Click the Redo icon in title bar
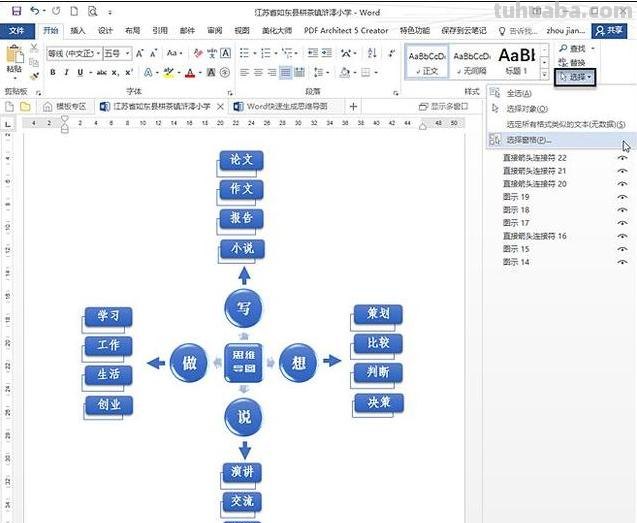Screen dimensions: 637x523 pyautogui.click(x=56, y=11)
